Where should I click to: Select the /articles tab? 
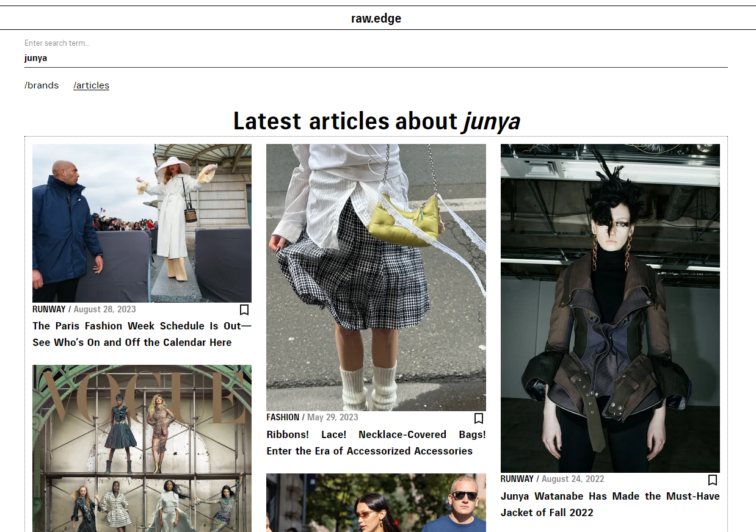coord(91,85)
